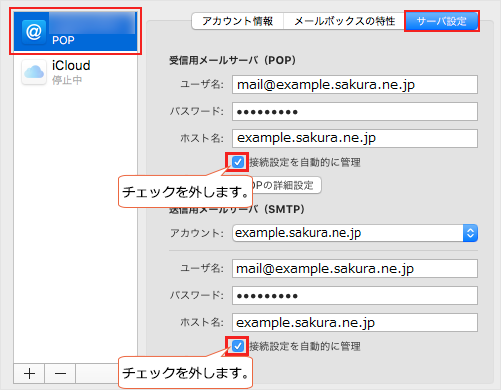Open the SMTP アカウント dropdown arrows
The height and width of the screenshot is (390, 501).
click(470, 233)
